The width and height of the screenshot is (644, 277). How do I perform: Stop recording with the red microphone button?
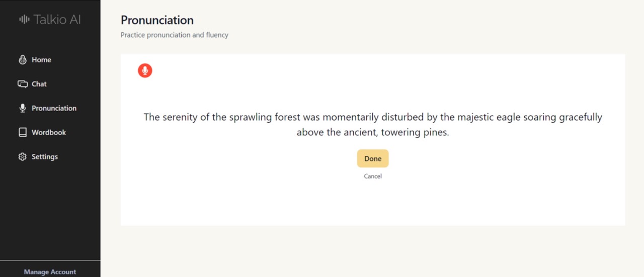click(145, 71)
